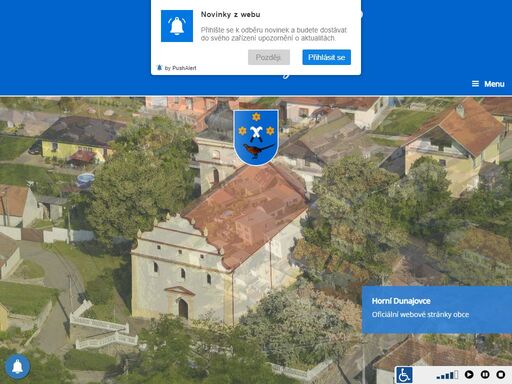Image resolution: width=512 pixels, height=384 pixels.
Task: Adjust the speech volume bars
Action: [447, 375]
